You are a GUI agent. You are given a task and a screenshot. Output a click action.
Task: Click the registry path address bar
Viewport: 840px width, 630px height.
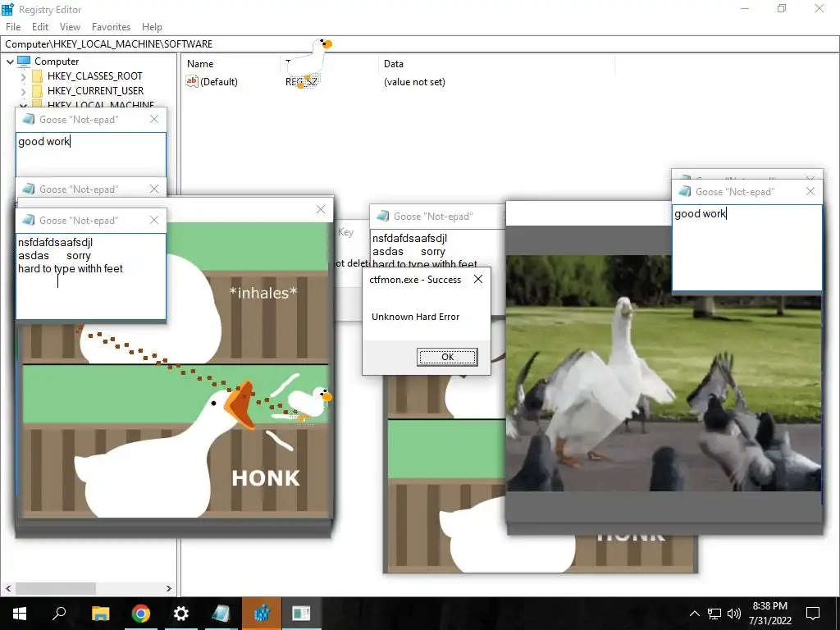419,44
